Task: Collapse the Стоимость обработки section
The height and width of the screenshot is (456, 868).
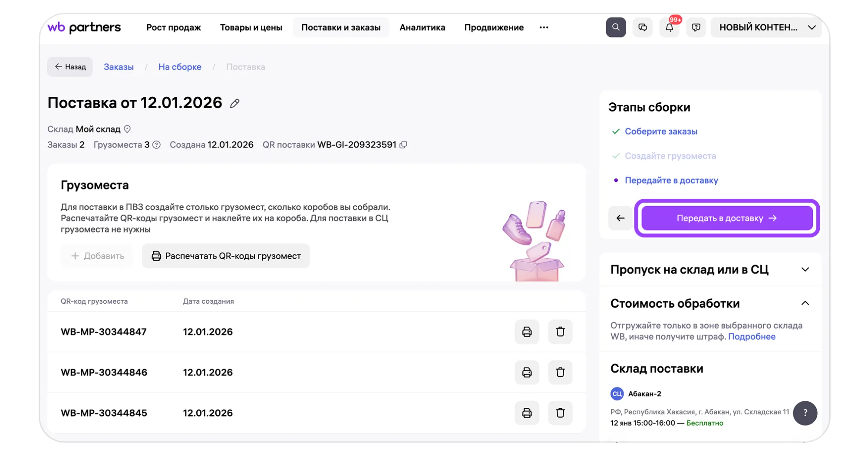Action: coord(805,303)
